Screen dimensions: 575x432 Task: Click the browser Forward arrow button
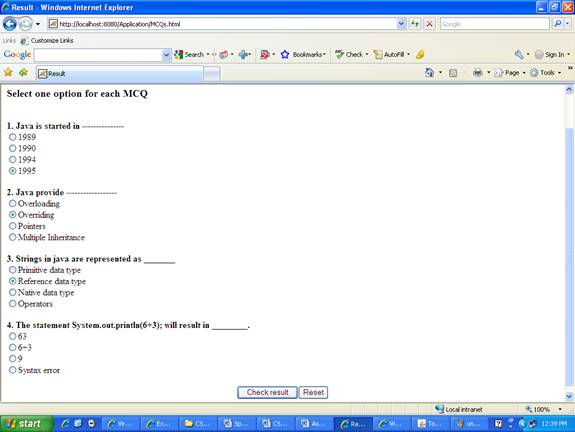coord(25,24)
